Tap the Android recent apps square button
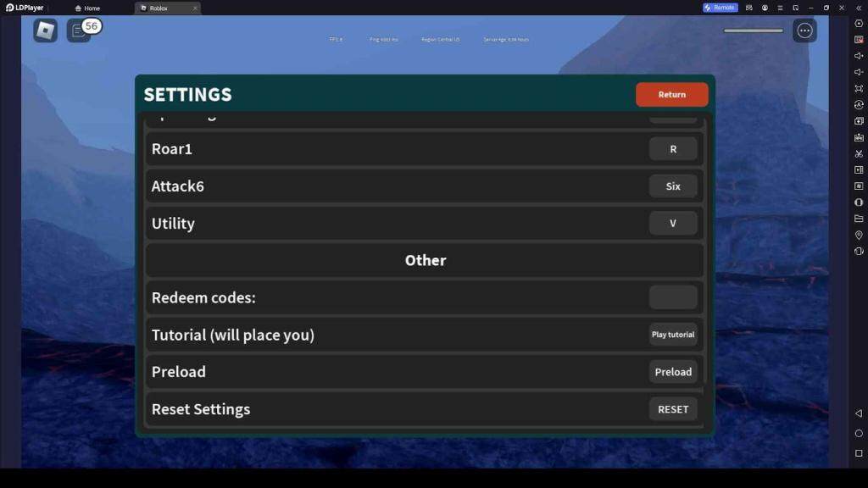Image resolution: width=868 pixels, height=488 pixels. 859,453
